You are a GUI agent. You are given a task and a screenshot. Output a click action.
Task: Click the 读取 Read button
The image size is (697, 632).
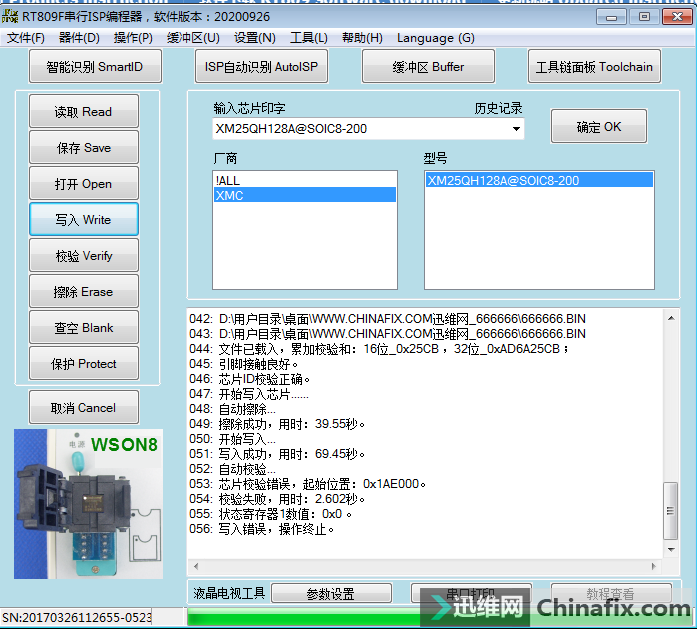tap(84, 112)
